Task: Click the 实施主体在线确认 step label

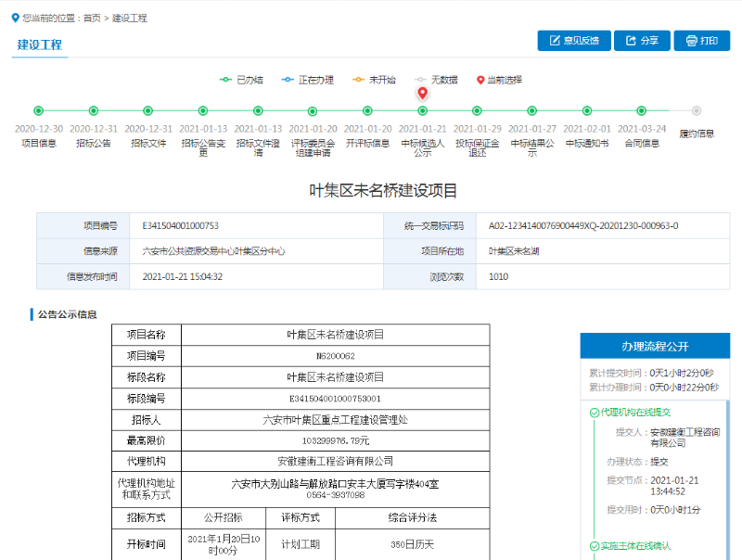Action: [x=635, y=546]
